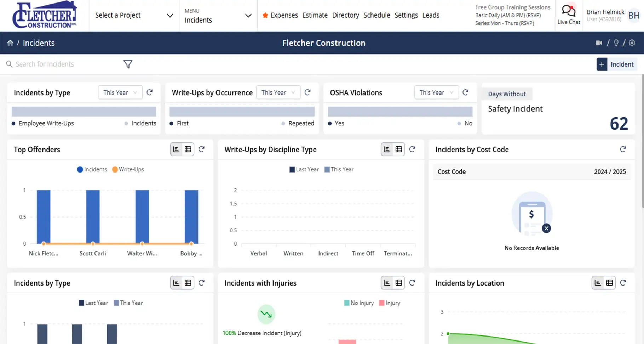This screenshot has height=344, width=644.
Task: Refresh Incidents with Injuries chart
Action: 412,283
